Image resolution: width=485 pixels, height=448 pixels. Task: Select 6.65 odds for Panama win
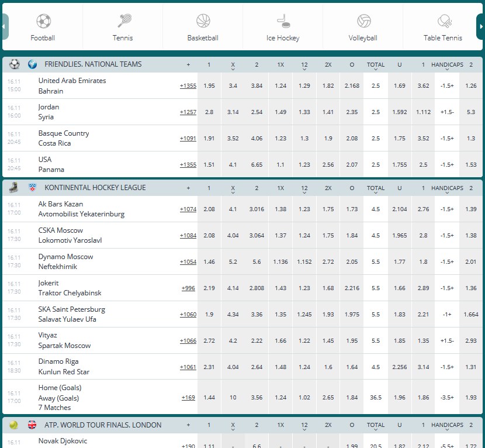coord(257,165)
